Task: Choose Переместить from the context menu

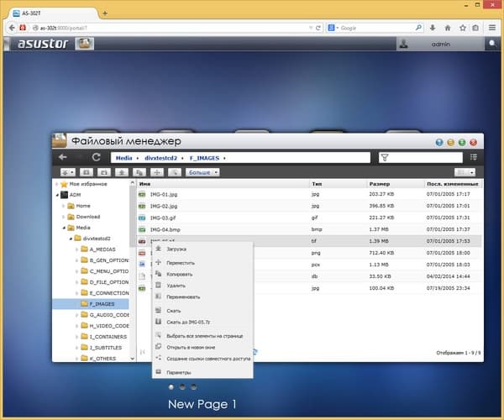Action: 202,263
